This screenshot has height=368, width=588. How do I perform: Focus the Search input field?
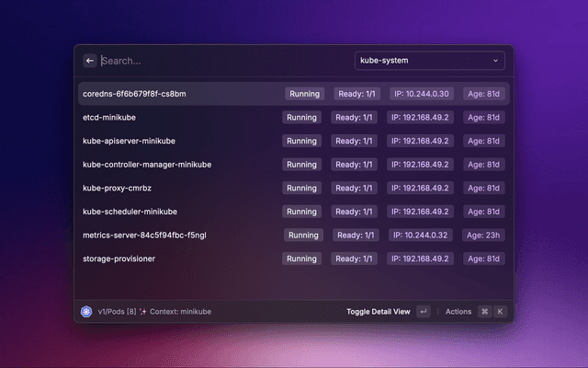[220, 61]
